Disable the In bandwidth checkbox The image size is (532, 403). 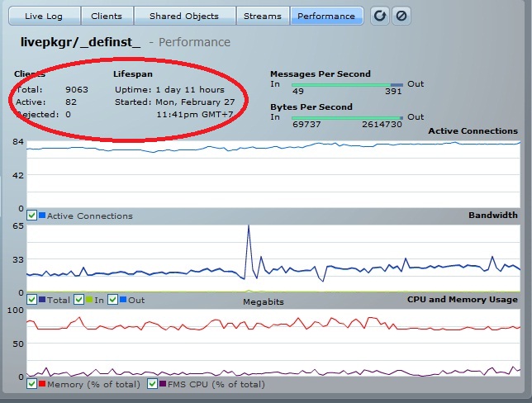point(79,300)
